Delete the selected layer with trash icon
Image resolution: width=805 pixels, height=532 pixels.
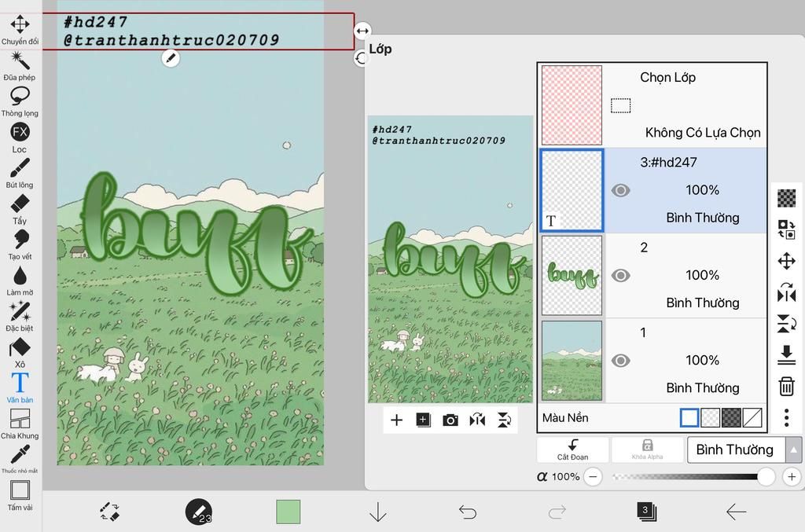click(786, 386)
